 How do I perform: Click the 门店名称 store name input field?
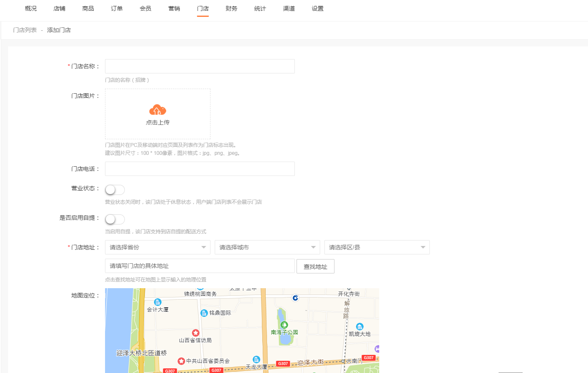[x=200, y=66]
